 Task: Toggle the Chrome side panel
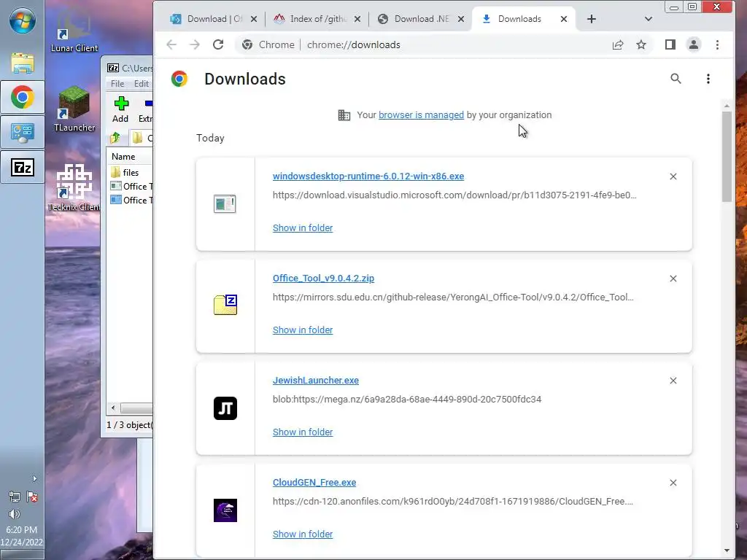(670, 44)
